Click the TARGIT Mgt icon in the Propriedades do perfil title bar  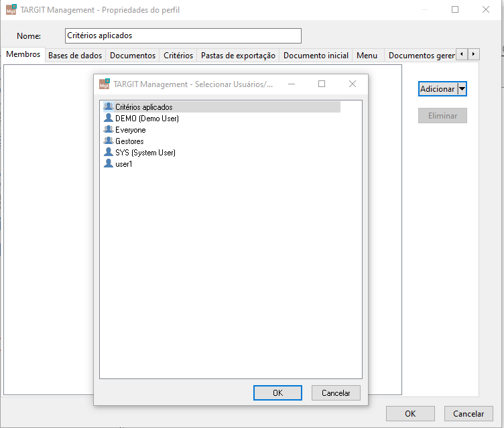pyautogui.click(x=11, y=9)
